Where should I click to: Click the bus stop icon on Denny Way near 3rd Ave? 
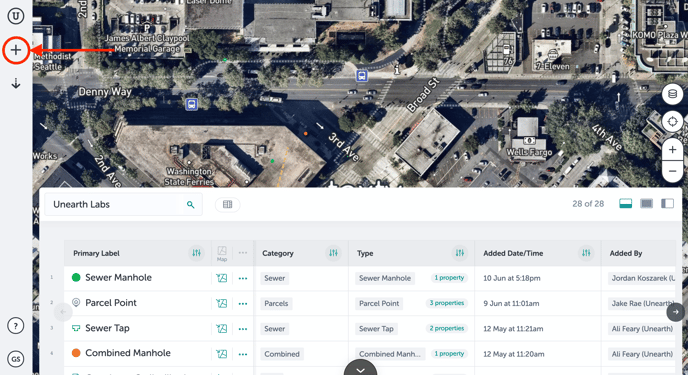pyautogui.click(x=362, y=76)
